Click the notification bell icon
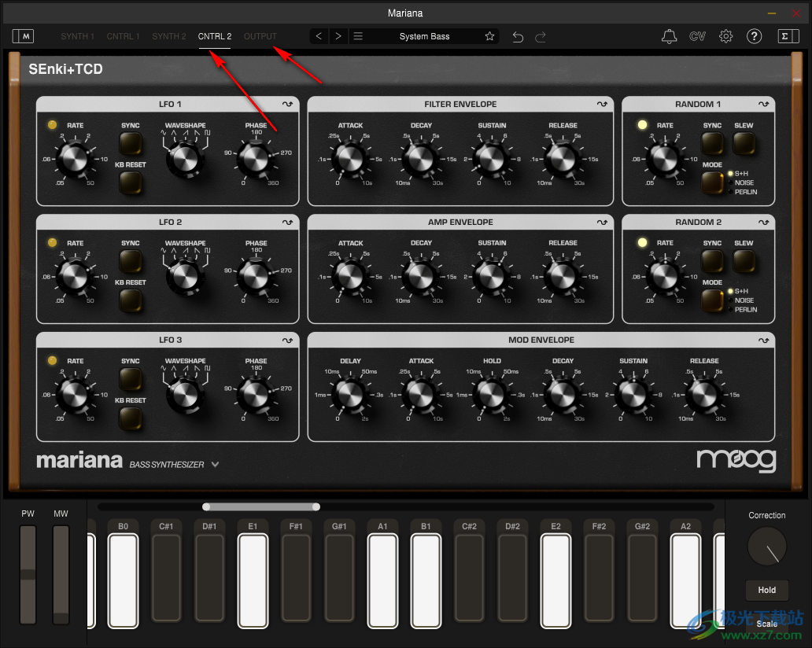This screenshot has width=812, height=648. (669, 35)
